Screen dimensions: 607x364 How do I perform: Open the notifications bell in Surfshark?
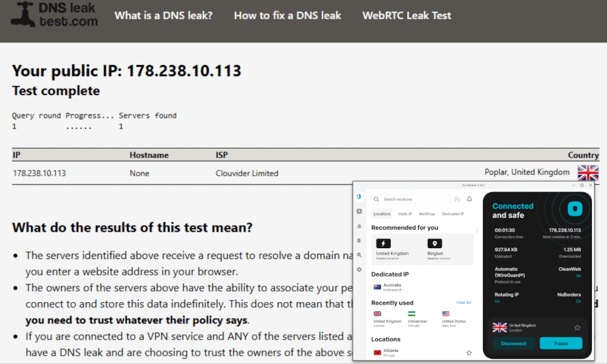click(x=469, y=199)
